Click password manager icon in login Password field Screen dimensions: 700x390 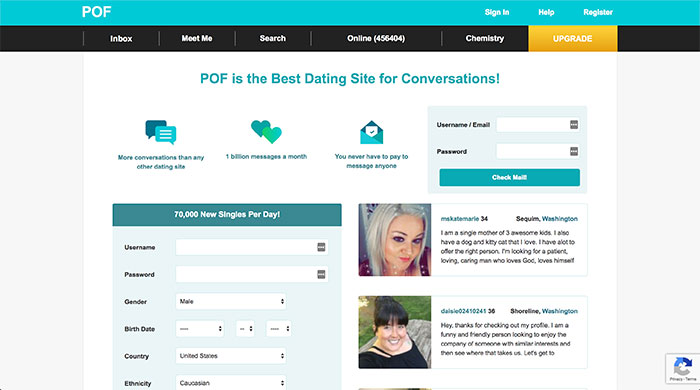click(x=574, y=151)
